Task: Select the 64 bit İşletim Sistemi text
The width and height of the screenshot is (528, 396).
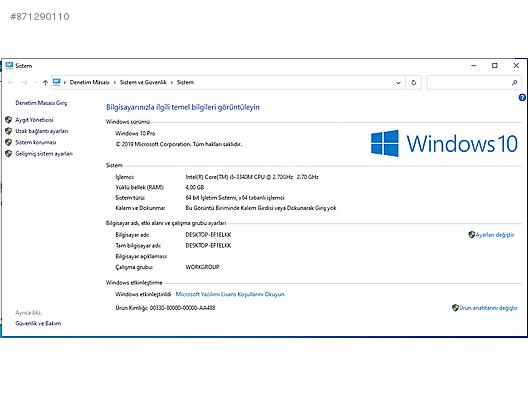Action: coord(235,198)
